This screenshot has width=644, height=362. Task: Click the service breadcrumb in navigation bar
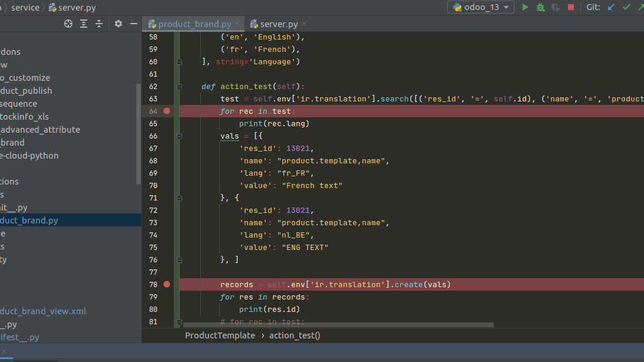point(25,8)
